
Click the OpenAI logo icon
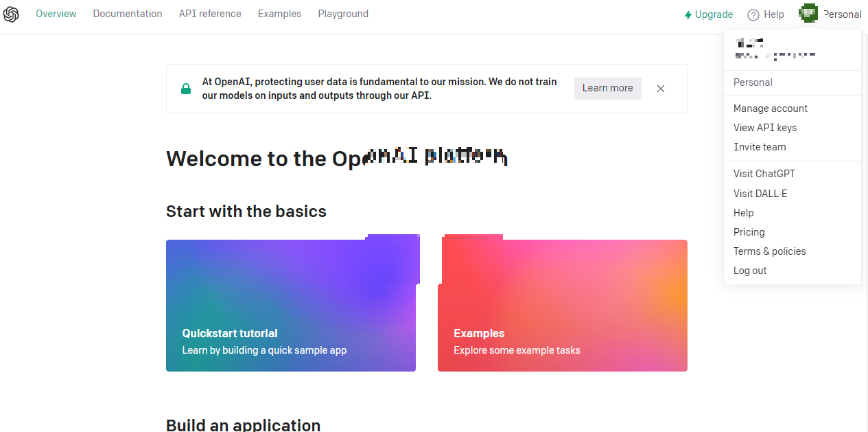11,14
